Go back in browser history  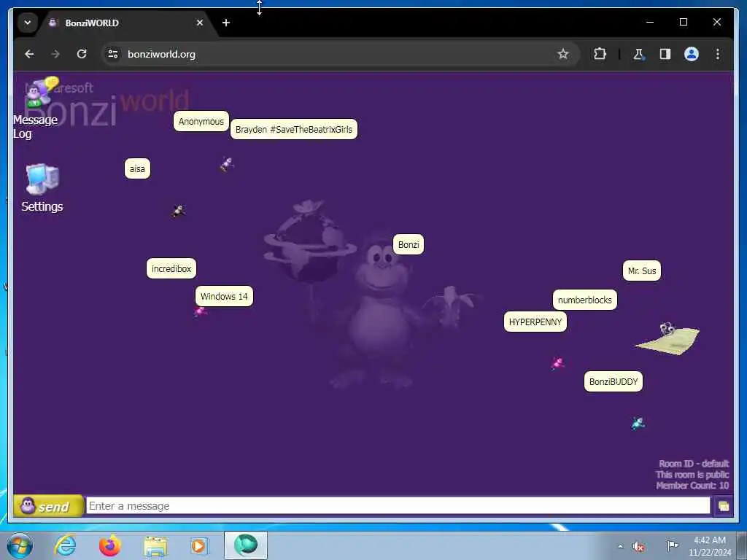click(x=29, y=54)
